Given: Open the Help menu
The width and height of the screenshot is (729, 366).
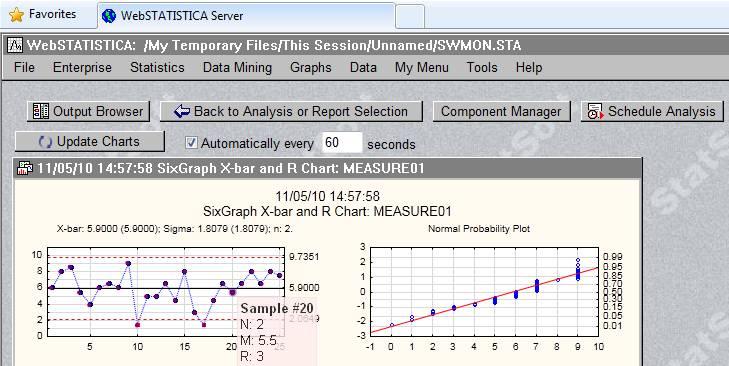Looking at the screenshot, I should [x=529, y=67].
